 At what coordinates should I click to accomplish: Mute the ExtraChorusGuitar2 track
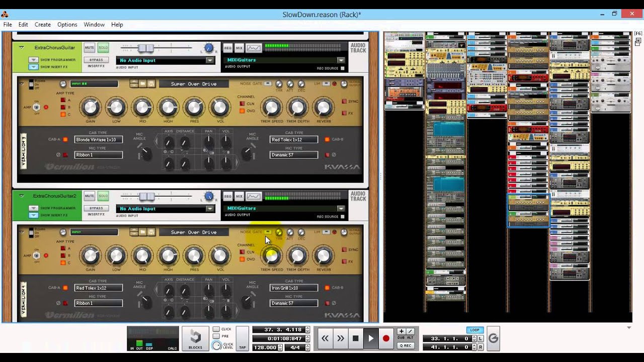pyautogui.click(x=90, y=196)
